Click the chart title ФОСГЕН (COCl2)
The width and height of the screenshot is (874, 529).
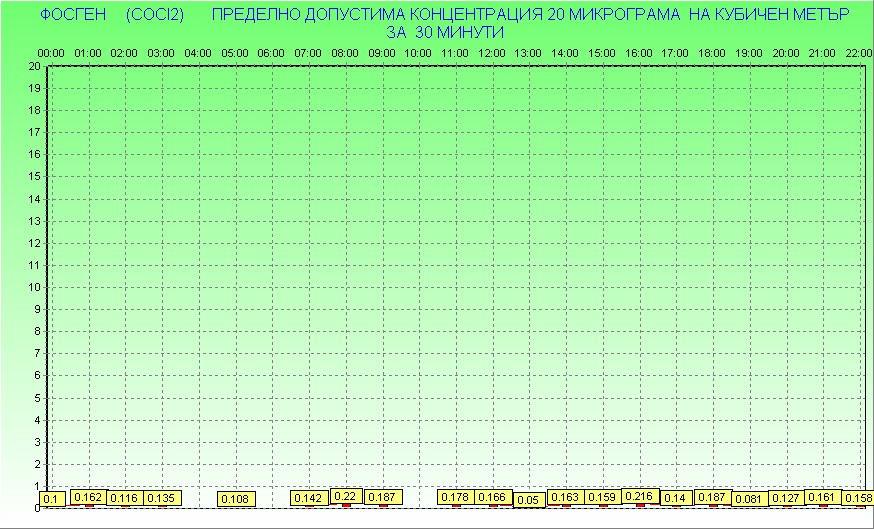pos(112,14)
